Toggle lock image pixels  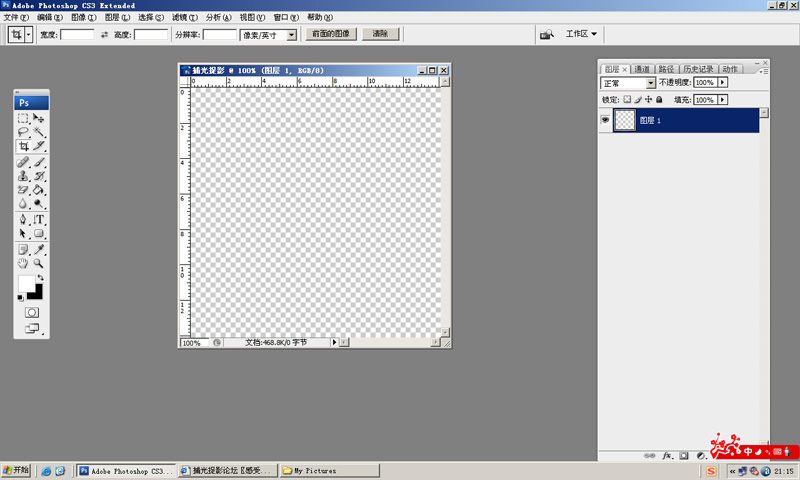point(638,99)
